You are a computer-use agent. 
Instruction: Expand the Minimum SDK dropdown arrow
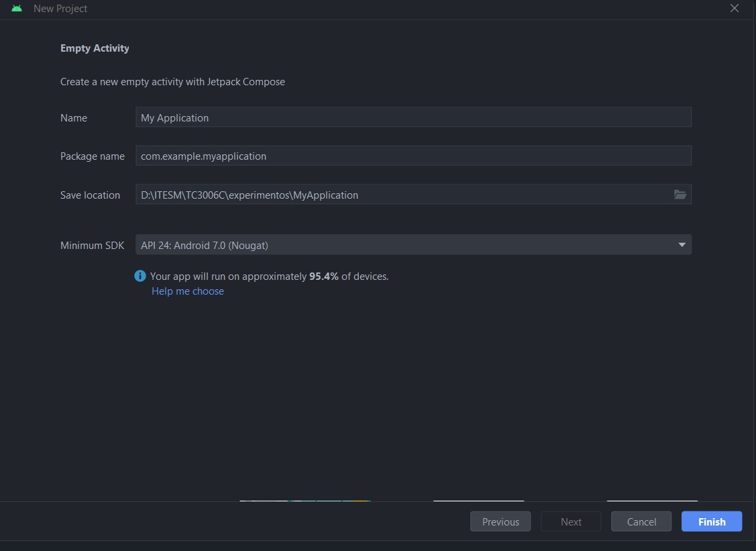pos(682,245)
